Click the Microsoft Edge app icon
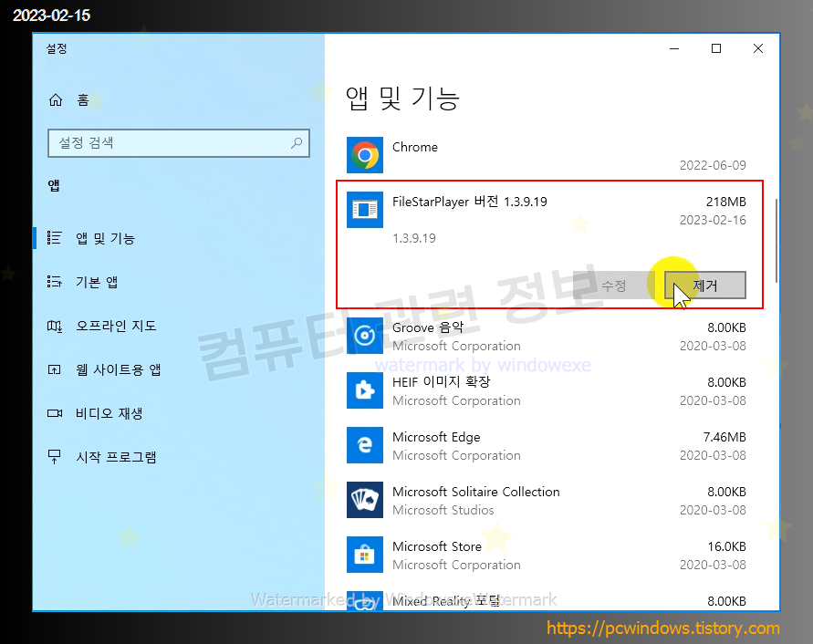Screen dimensions: 813x644 365,445
